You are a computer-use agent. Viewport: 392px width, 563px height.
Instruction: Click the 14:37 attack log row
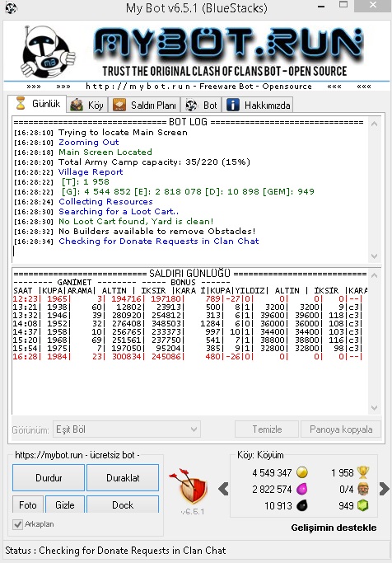coord(188,331)
